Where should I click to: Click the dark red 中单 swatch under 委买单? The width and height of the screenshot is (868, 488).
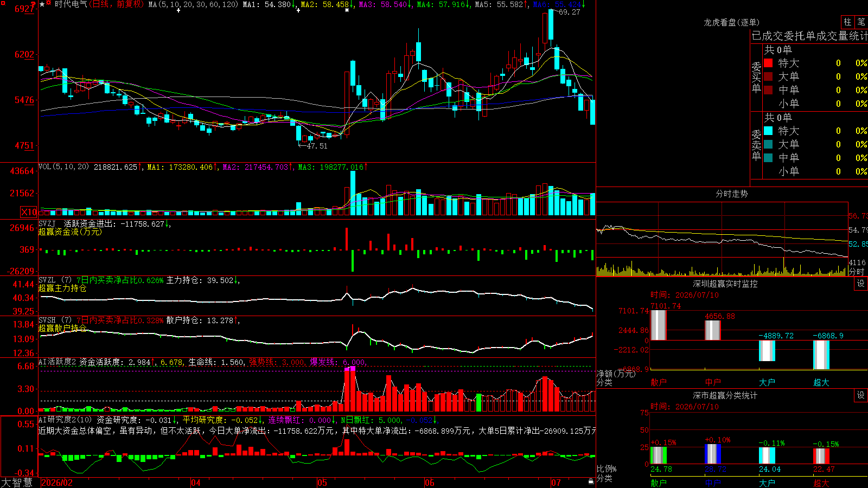click(768, 90)
